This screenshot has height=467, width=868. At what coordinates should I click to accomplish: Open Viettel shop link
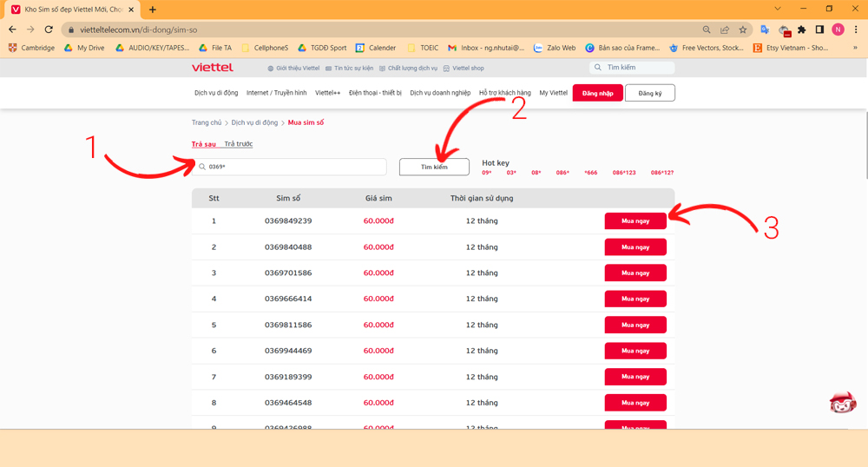click(464, 68)
